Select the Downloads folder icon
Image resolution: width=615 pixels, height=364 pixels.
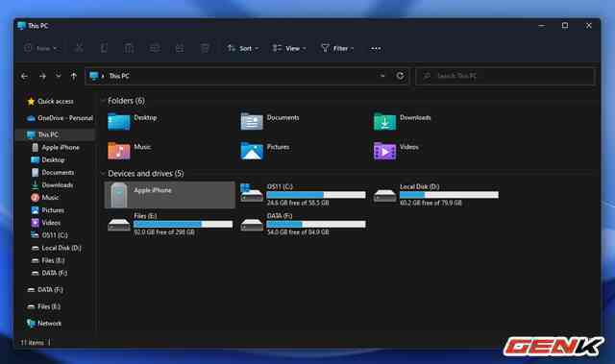(384, 121)
